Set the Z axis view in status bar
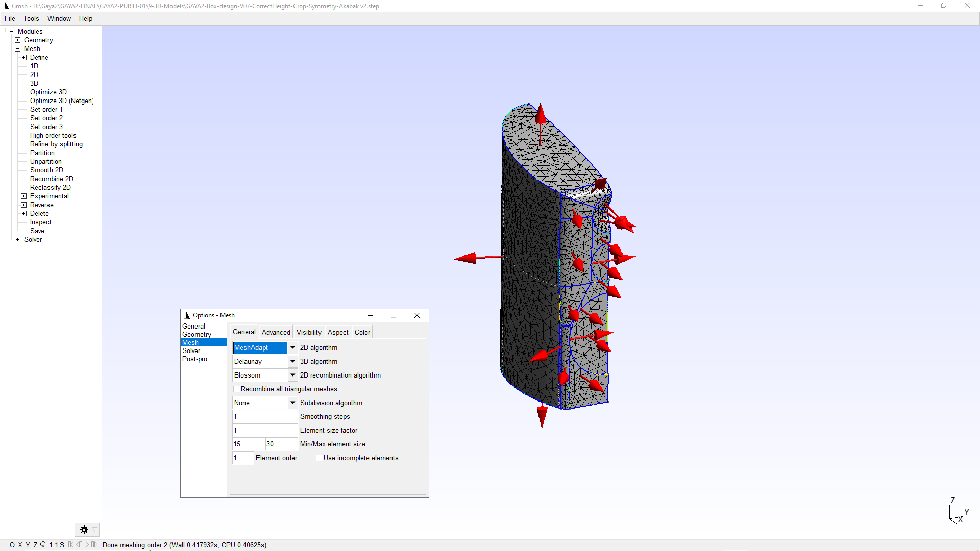This screenshot has width=980, height=551. click(35, 545)
